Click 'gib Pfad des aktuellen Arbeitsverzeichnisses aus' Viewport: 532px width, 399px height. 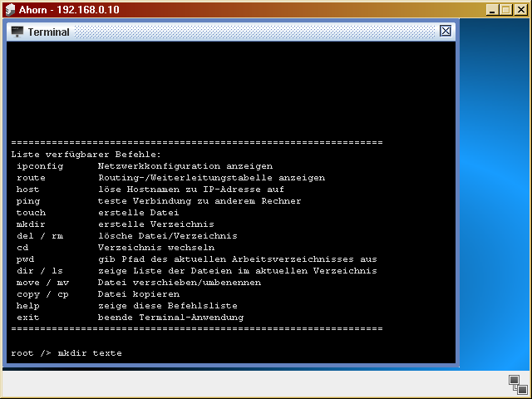tap(238, 259)
